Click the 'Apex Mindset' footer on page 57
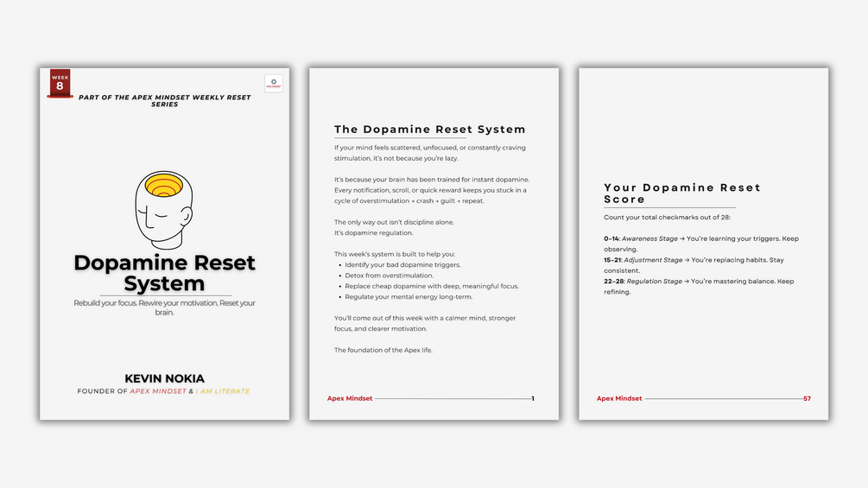The image size is (868, 488). tap(619, 398)
